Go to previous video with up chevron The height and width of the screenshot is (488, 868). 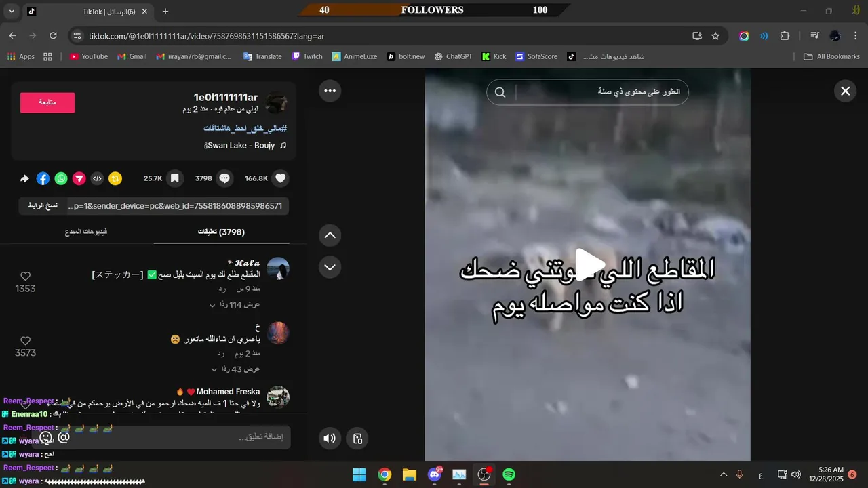click(x=330, y=235)
